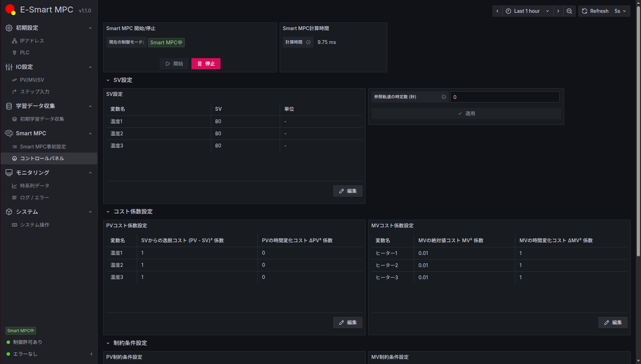The width and height of the screenshot is (641, 364).
Task: Click the zoom out time range icon
Action: tap(569, 11)
